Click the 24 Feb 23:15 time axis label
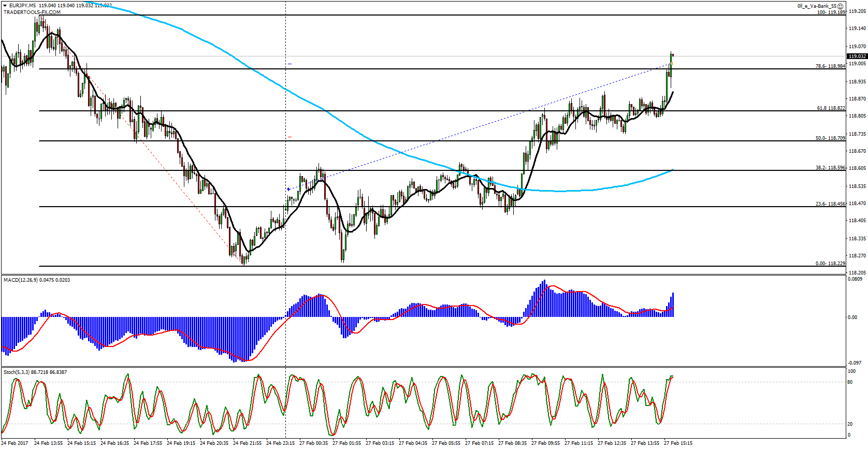The height and width of the screenshot is (449, 868). 280,443
